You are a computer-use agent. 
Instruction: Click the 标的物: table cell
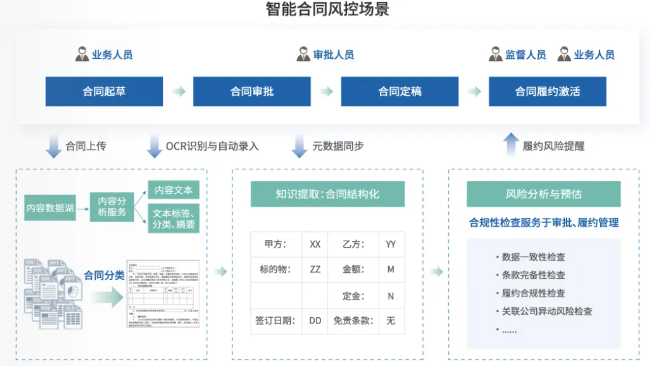point(276,269)
